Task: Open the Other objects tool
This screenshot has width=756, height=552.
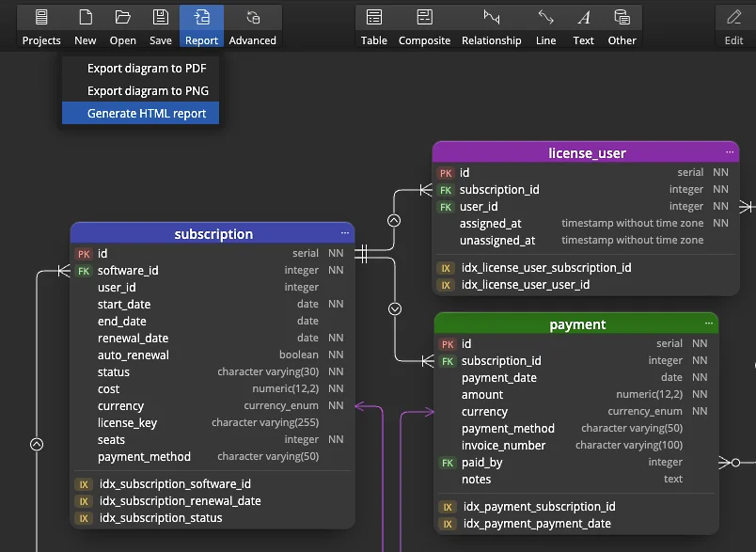Action: pyautogui.click(x=622, y=26)
